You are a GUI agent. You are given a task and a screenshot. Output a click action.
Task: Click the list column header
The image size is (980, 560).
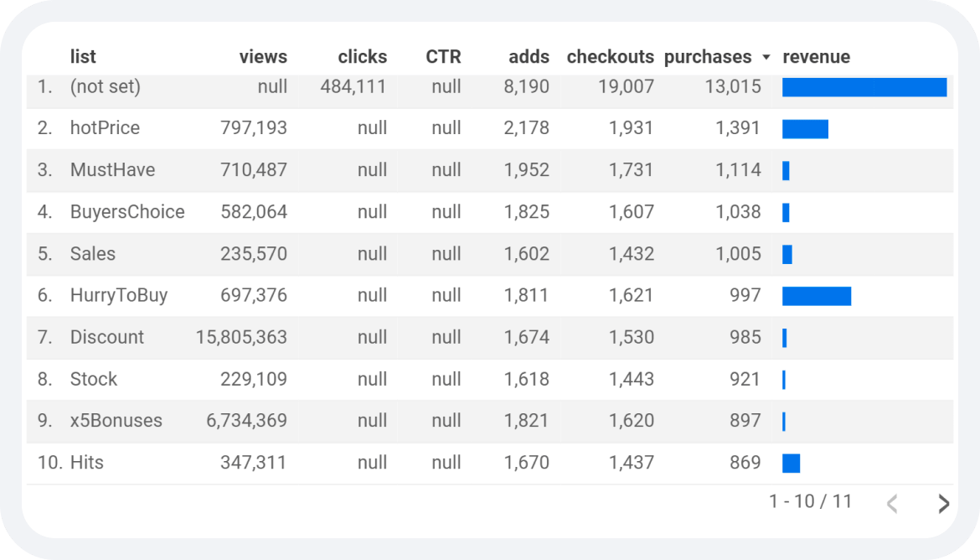(x=83, y=57)
